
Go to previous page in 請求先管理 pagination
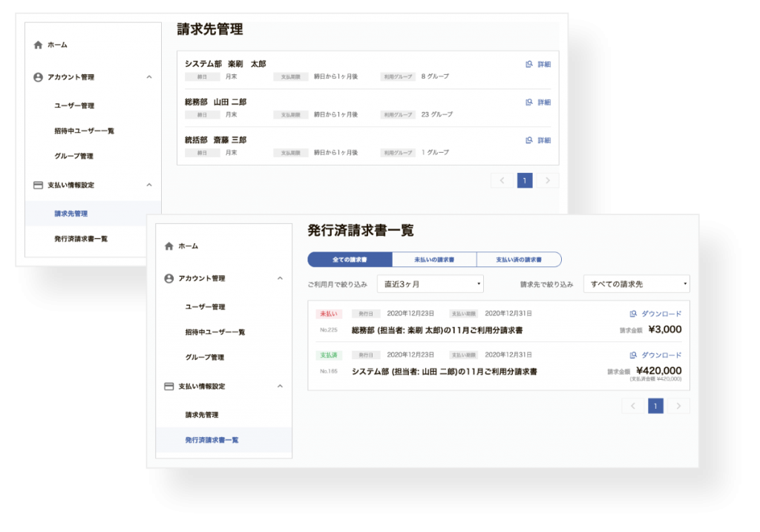[502, 181]
